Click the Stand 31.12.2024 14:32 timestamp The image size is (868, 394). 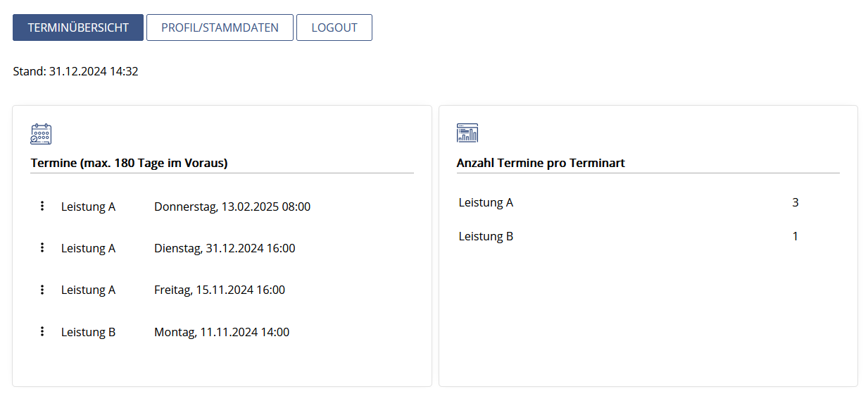click(x=75, y=71)
